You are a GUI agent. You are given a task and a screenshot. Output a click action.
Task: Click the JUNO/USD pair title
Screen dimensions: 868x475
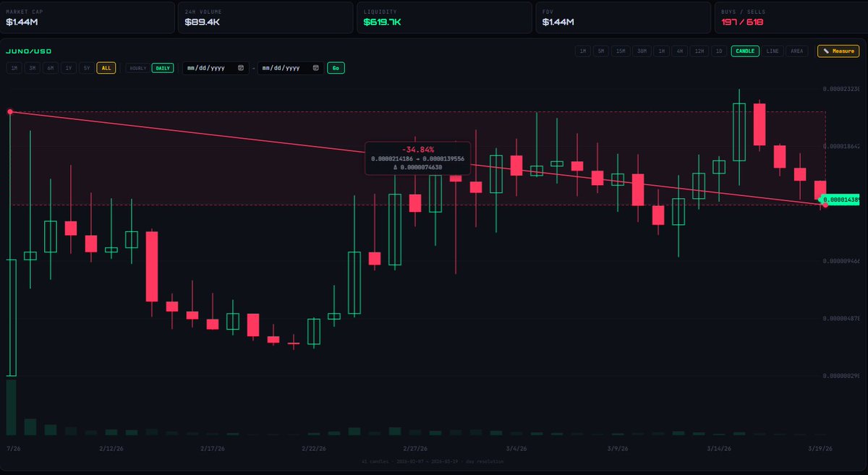point(29,51)
